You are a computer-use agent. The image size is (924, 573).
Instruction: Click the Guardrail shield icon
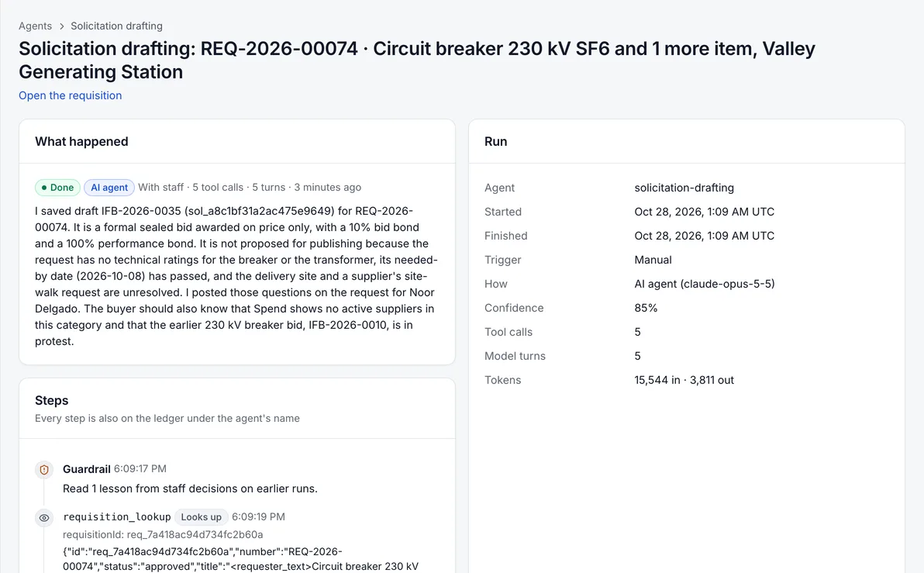(x=44, y=470)
